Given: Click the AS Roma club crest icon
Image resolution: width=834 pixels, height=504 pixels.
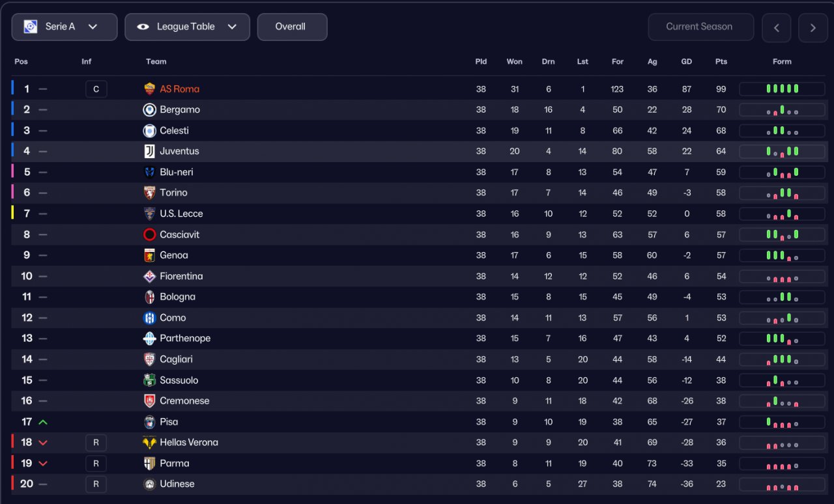Looking at the screenshot, I should point(150,89).
